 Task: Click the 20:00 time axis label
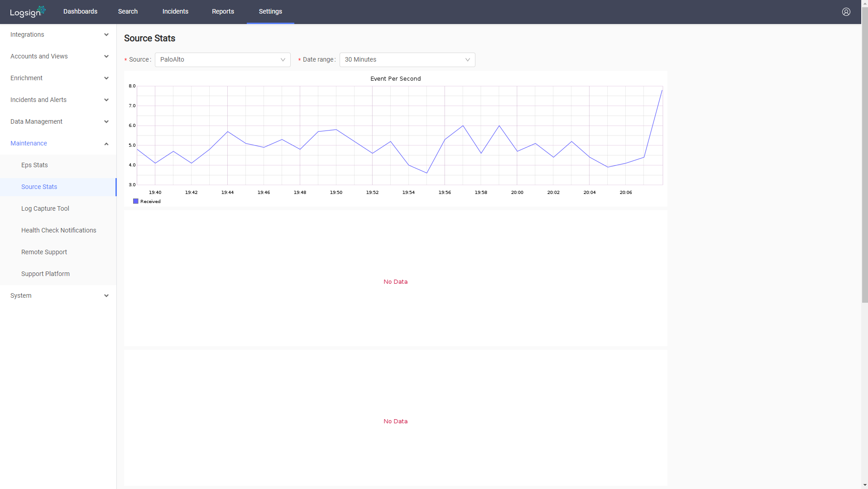(x=517, y=193)
